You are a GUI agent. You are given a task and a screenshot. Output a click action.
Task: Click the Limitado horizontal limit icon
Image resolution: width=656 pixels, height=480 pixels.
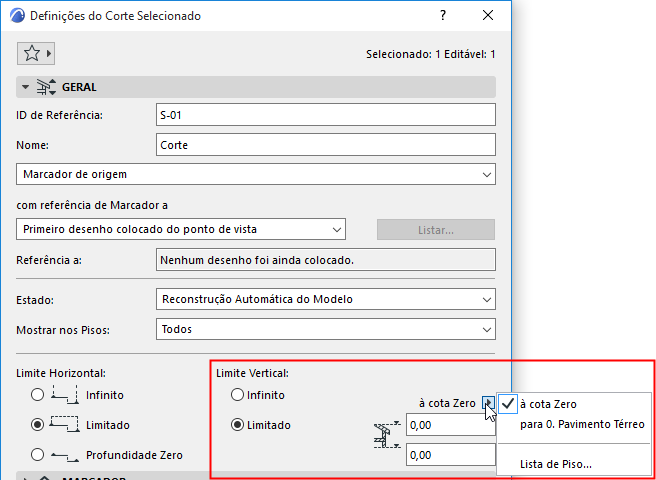[x=65, y=424]
